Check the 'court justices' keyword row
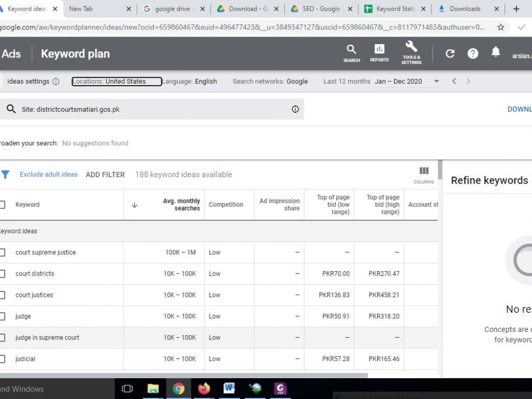532x399 pixels. [2, 295]
